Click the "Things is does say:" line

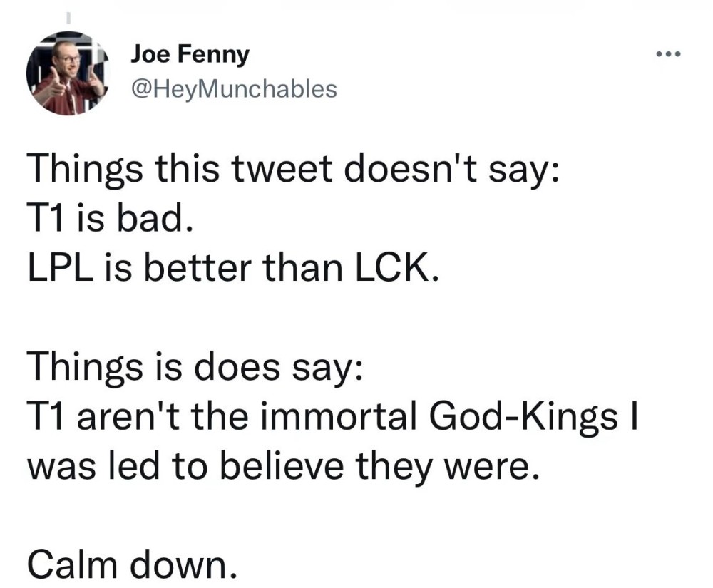pyautogui.click(x=195, y=369)
